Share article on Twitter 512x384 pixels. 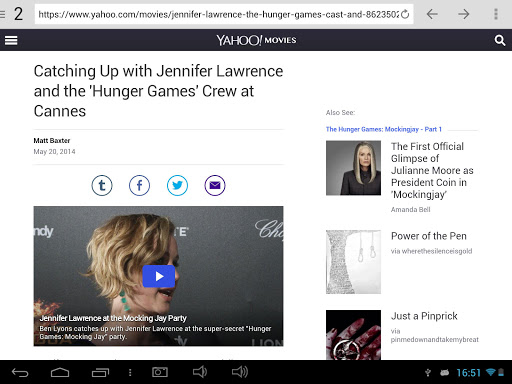pos(177,185)
